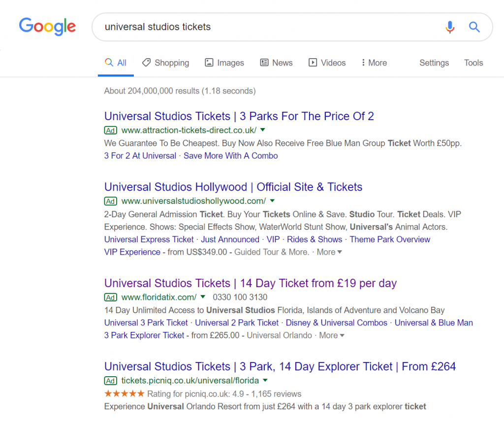Open 'Rides & Shows' sitelink
504x424 pixels.
315,239
